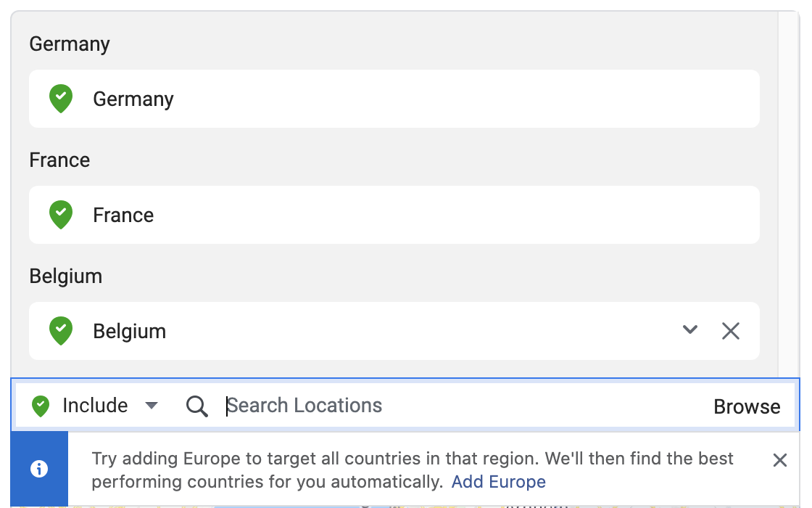This screenshot has width=812, height=508.
Task: Open the Include/Exclude selector label
Action: tap(95, 406)
